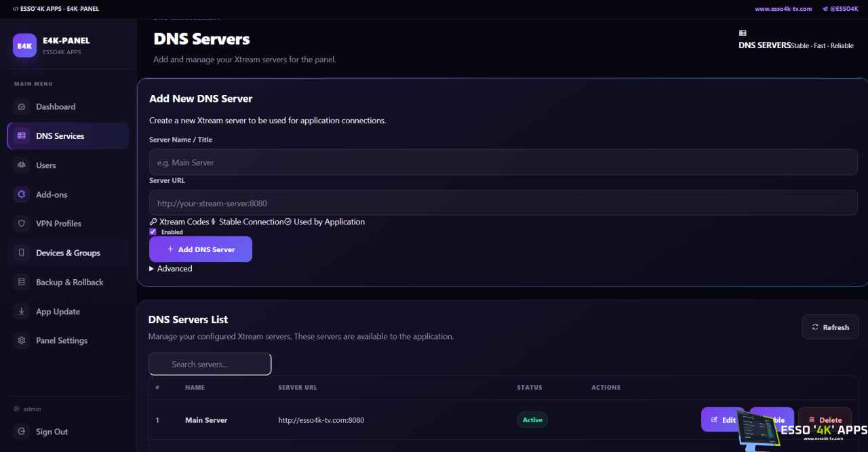The width and height of the screenshot is (868, 452).
Task: Refresh the DNS Servers List
Action: (x=830, y=327)
